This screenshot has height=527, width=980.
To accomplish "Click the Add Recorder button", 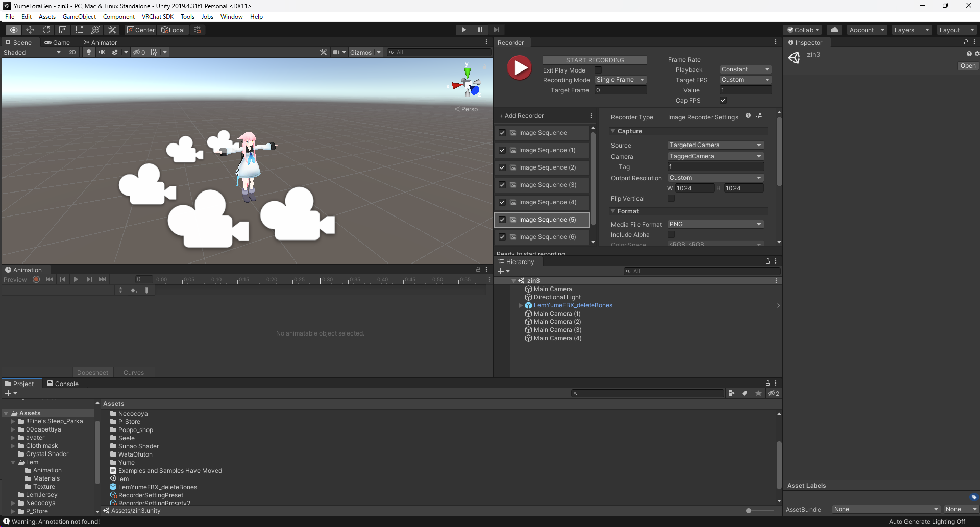I will [522, 116].
